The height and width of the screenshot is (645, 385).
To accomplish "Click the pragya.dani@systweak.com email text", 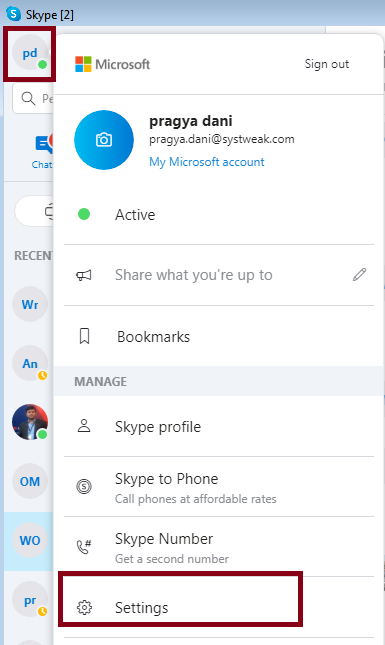I will [x=222, y=139].
